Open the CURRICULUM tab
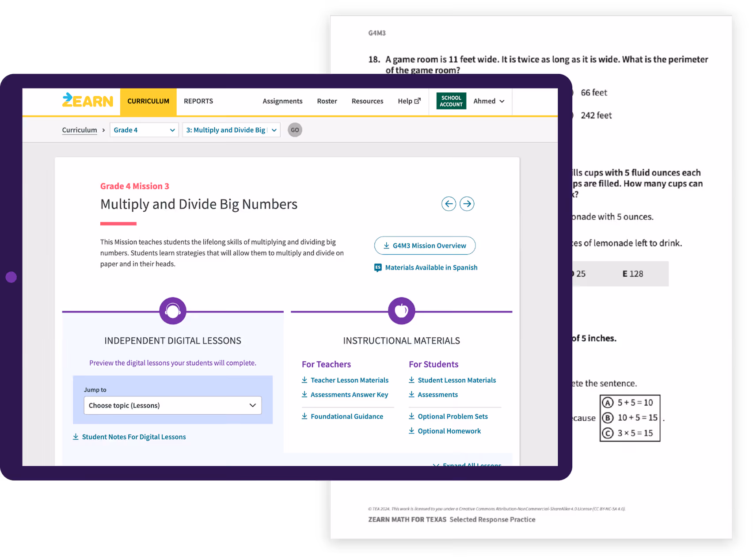The image size is (753, 560). click(148, 101)
